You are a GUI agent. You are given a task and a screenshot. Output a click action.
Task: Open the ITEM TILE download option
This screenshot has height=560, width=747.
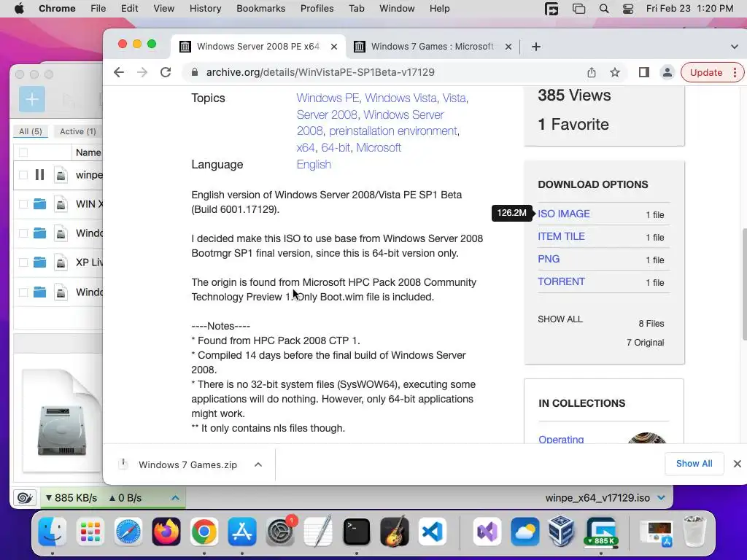pyautogui.click(x=561, y=236)
